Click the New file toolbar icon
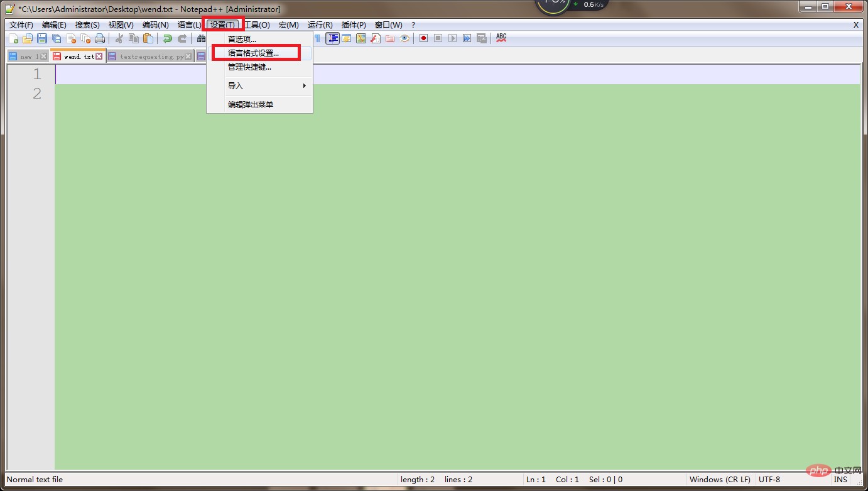The width and height of the screenshot is (868, 491). pyautogui.click(x=13, y=39)
